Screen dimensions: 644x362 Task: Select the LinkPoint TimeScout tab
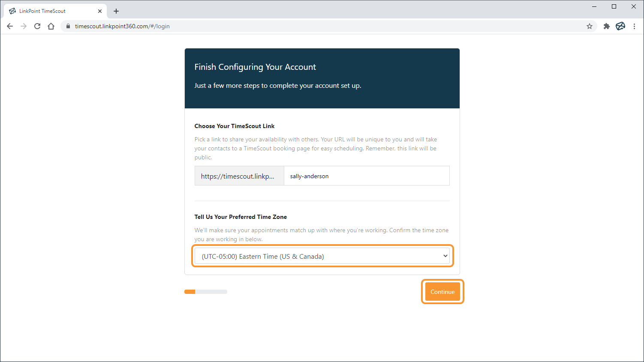[54, 11]
